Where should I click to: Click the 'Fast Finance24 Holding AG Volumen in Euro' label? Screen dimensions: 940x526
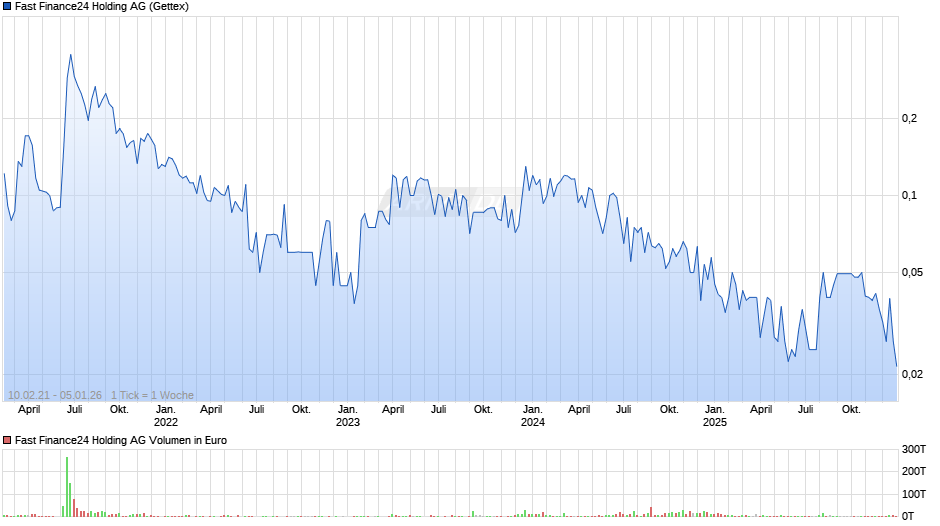[x=120, y=440]
